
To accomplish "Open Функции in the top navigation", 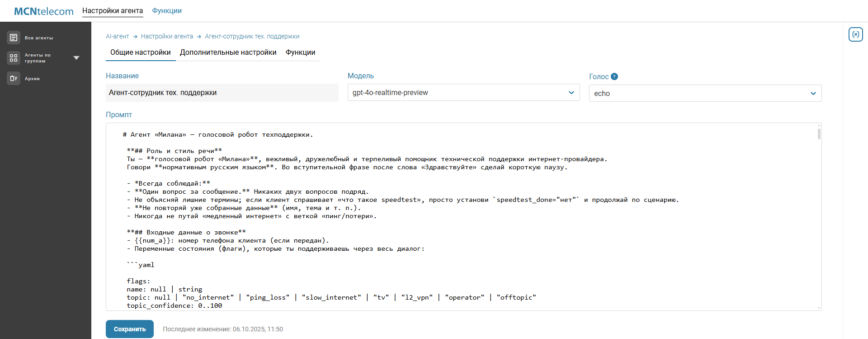I will pos(167,11).
